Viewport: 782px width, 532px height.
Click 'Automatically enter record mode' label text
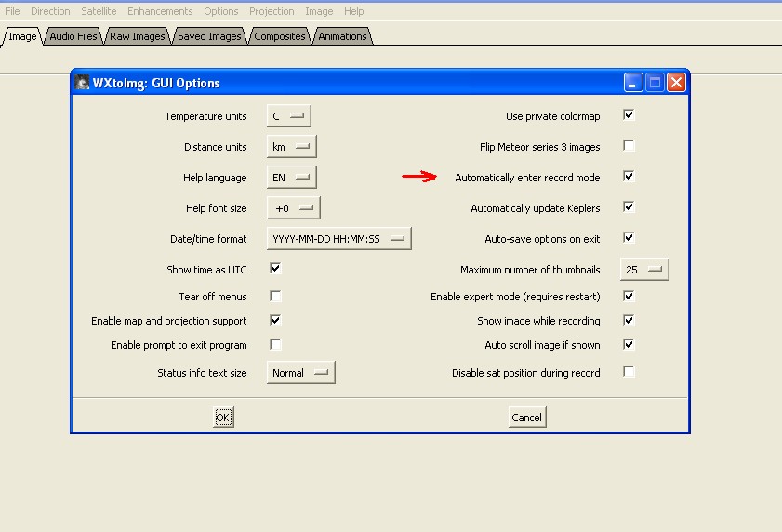[x=527, y=178]
